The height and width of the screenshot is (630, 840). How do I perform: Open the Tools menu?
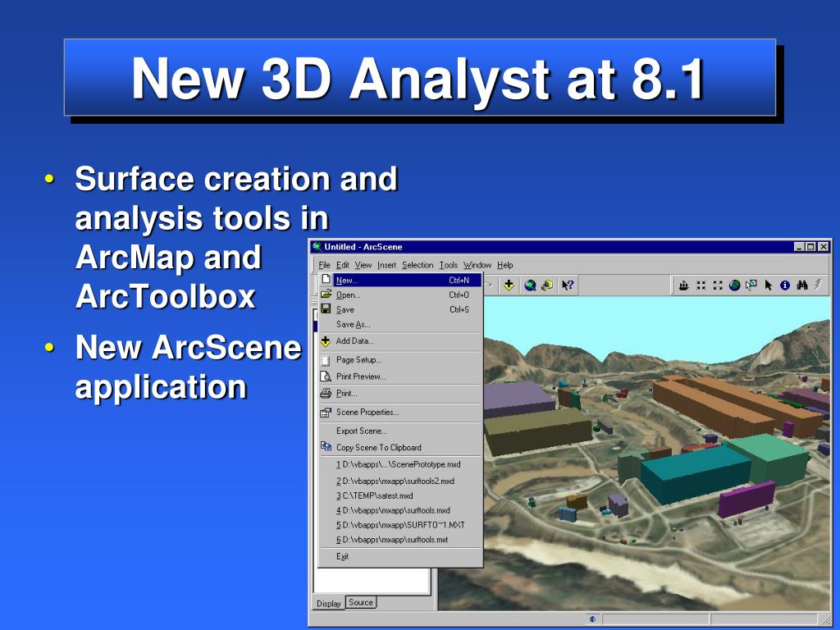coord(449,265)
